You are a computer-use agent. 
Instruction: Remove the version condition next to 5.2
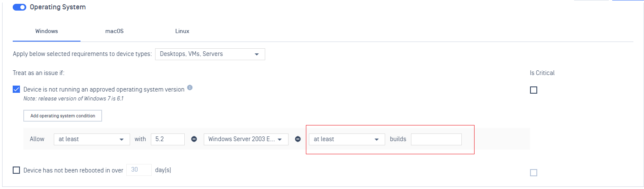(194, 139)
